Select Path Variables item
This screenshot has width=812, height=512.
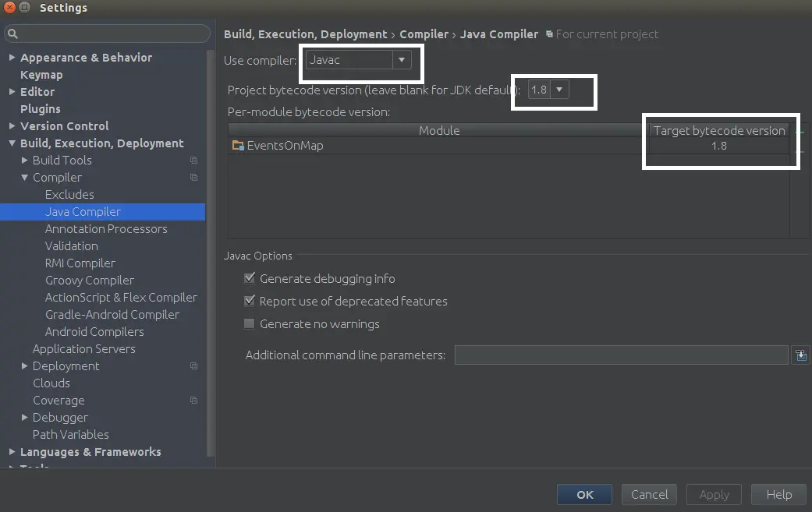pos(71,434)
